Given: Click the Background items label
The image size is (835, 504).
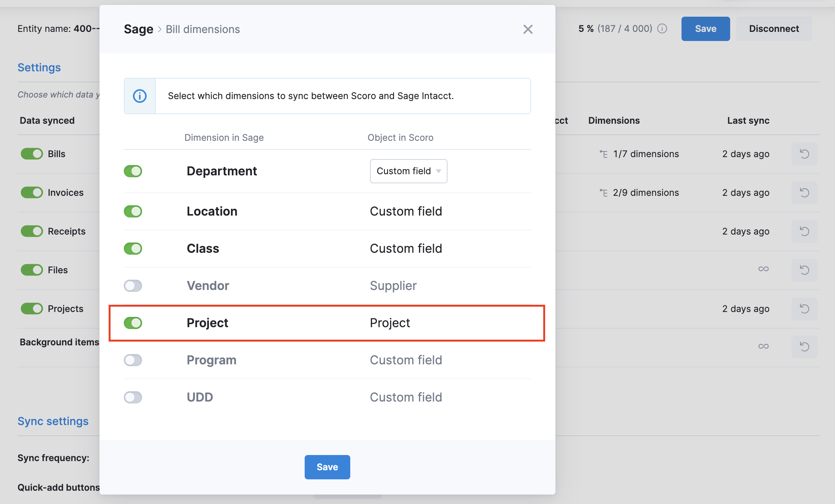Looking at the screenshot, I should point(59,342).
